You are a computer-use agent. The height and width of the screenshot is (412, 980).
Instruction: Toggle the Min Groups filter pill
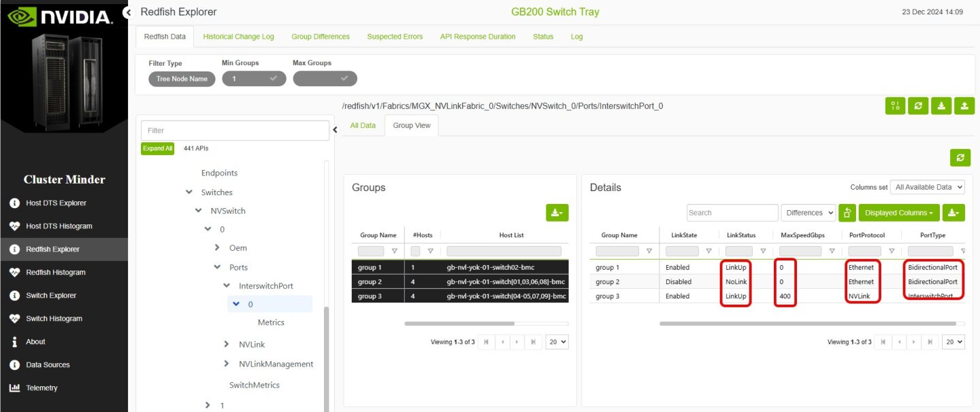coord(254,79)
